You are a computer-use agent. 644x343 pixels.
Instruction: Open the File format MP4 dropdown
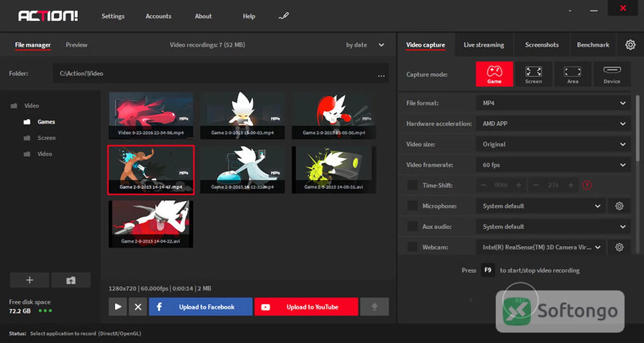click(x=553, y=103)
